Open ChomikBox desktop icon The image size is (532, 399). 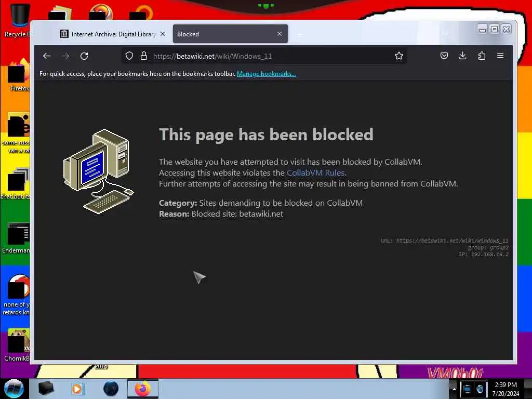[17, 345]
